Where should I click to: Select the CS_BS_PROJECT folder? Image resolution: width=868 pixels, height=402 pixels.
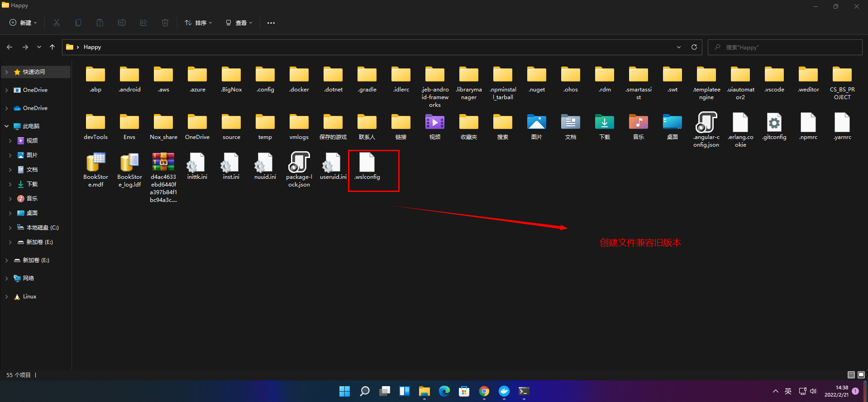coord(842,83)
